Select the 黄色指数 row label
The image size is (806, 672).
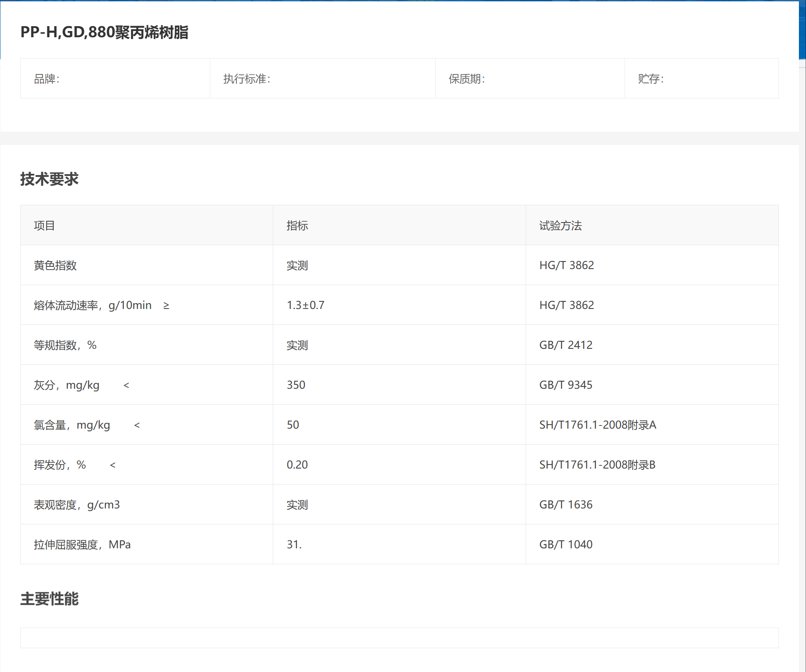pyautogui.click(x=55, y=266)
